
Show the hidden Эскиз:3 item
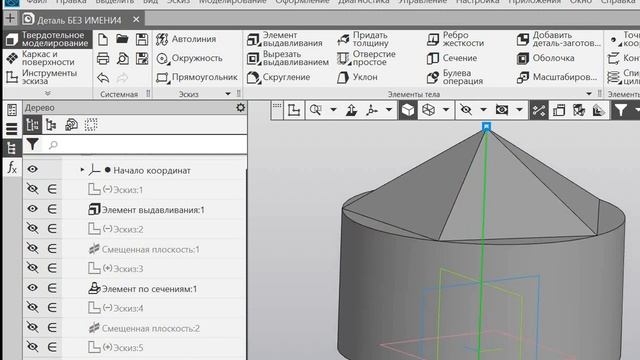[x=33, y=267]
